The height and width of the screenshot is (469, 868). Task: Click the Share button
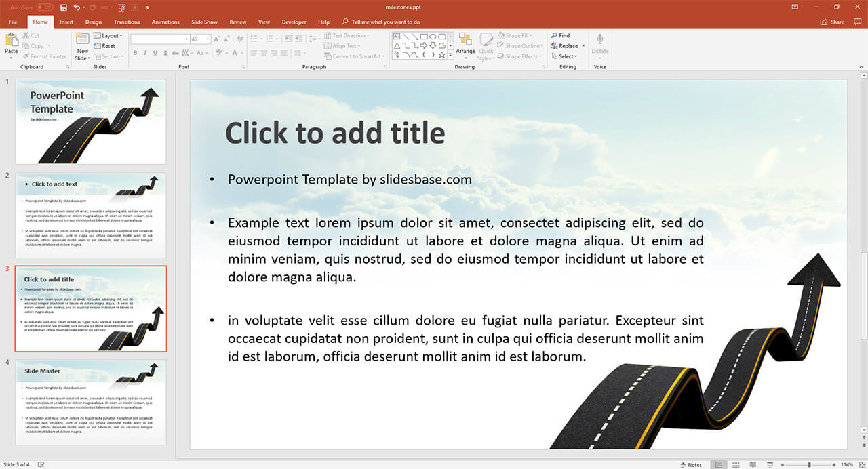833,22
